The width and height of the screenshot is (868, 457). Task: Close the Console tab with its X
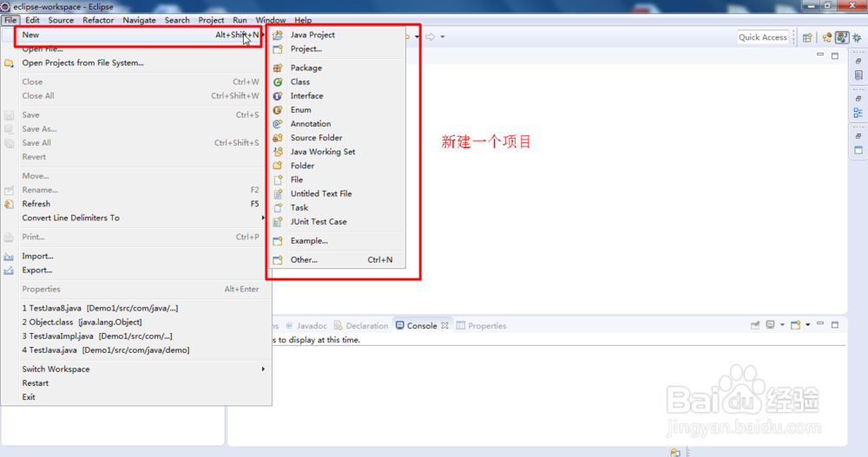[444, 326]
